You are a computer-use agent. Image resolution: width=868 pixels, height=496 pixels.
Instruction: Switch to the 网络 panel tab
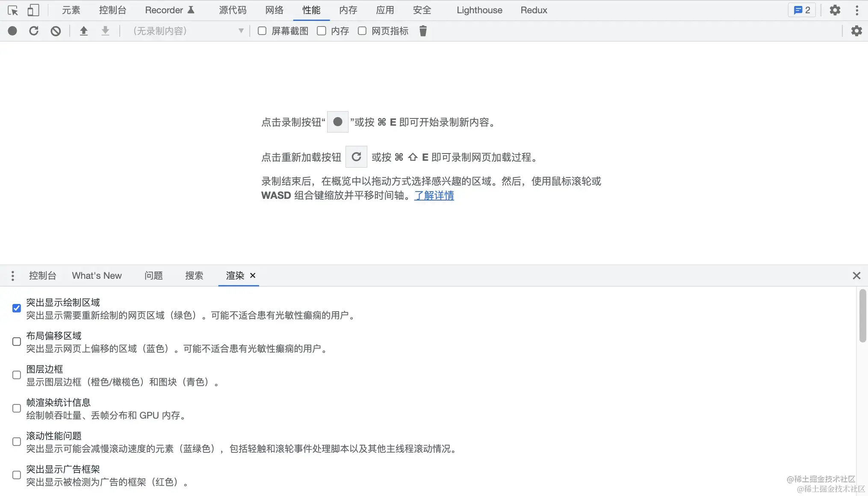coord(274,10)
